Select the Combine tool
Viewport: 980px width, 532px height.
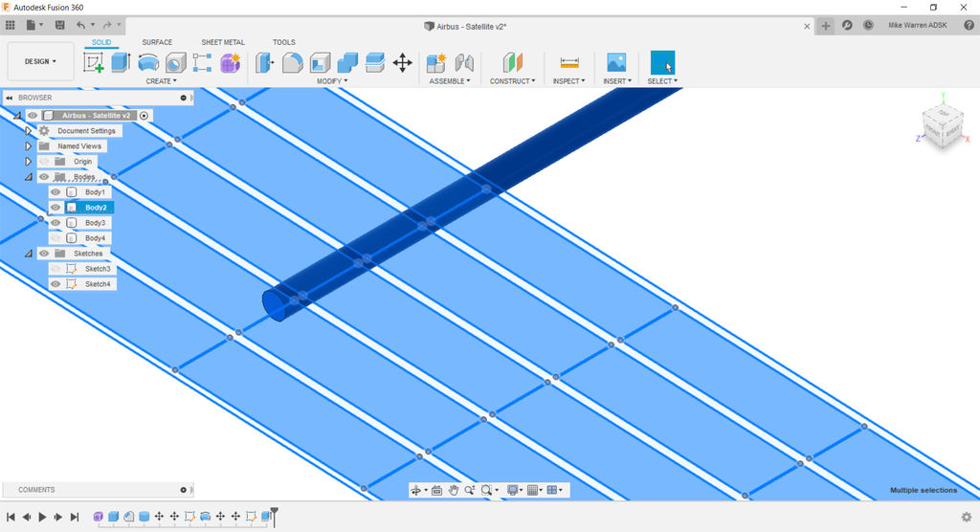pyautogui.click(x=347, y=62)
